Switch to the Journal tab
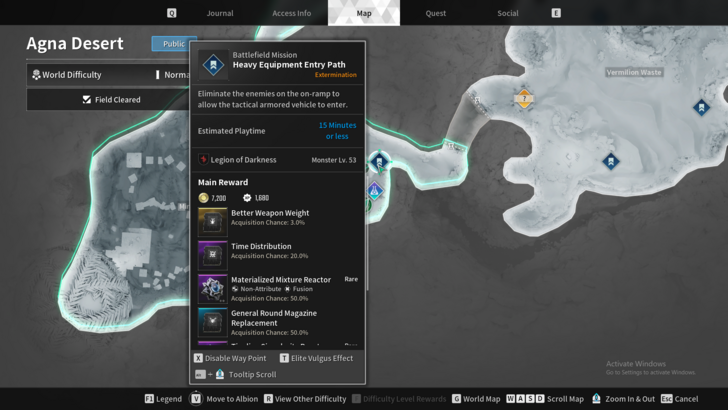Screen dimensions: 728x410 [220, 13]
